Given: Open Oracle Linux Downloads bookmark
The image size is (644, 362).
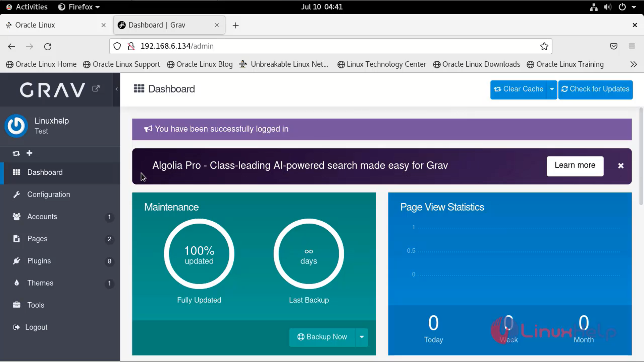Looking at the screenshot, I should pos(476,64).
